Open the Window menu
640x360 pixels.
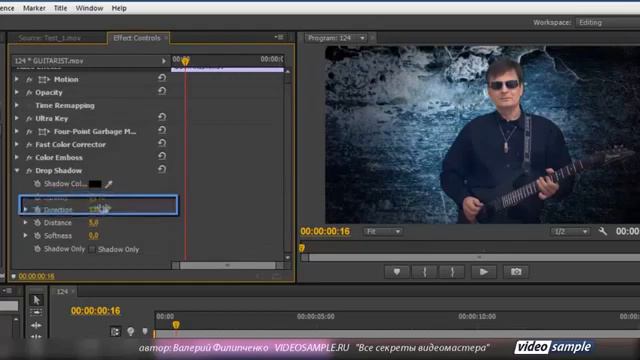click(89, 8)
